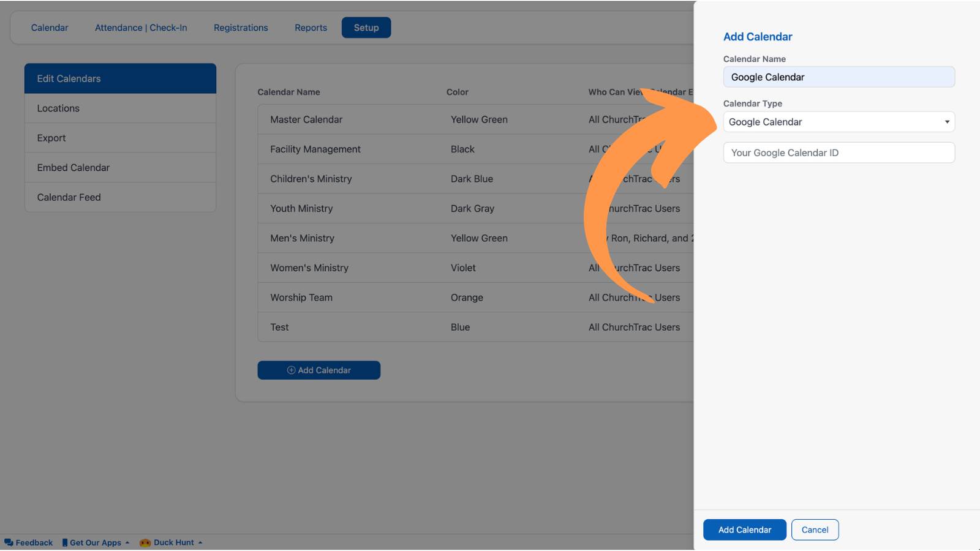Expand the Duck Hunt caret arrow
This screenshot has height=551, width=980.
pyautogui.click(x=200, y=542)
